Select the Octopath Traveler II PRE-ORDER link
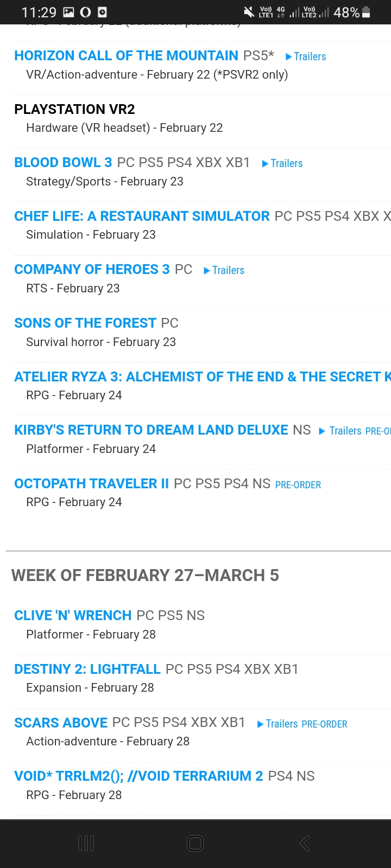 point(298,485)
